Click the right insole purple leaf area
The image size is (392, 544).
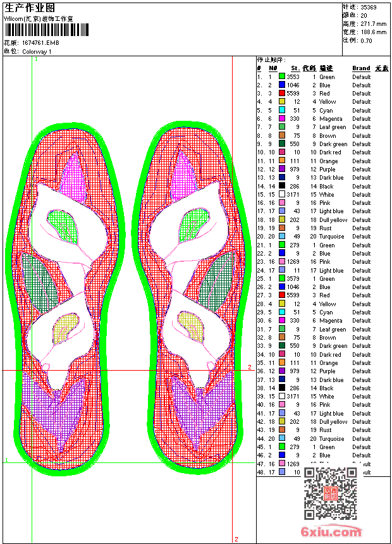point(202,409)
